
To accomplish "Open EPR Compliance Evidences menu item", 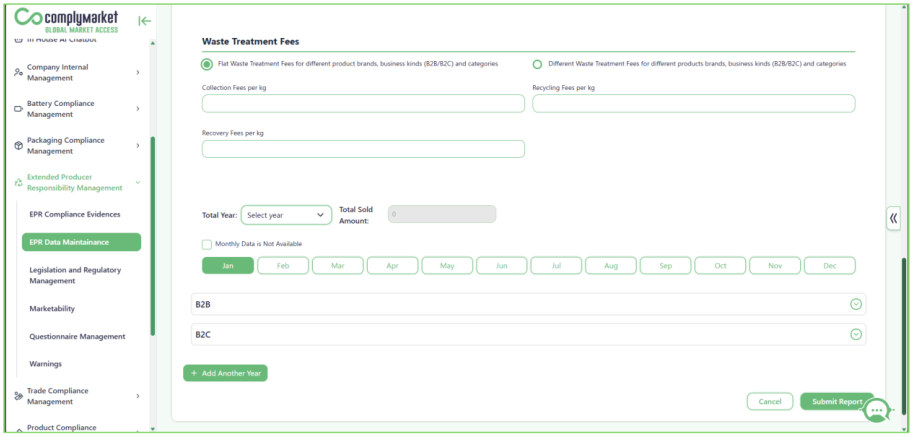I will coord(75,214).
